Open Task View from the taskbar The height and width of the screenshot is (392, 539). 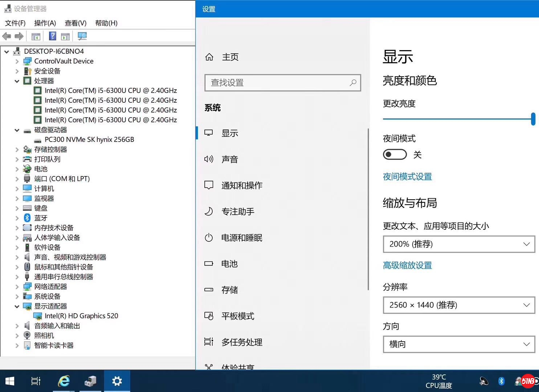36,381
